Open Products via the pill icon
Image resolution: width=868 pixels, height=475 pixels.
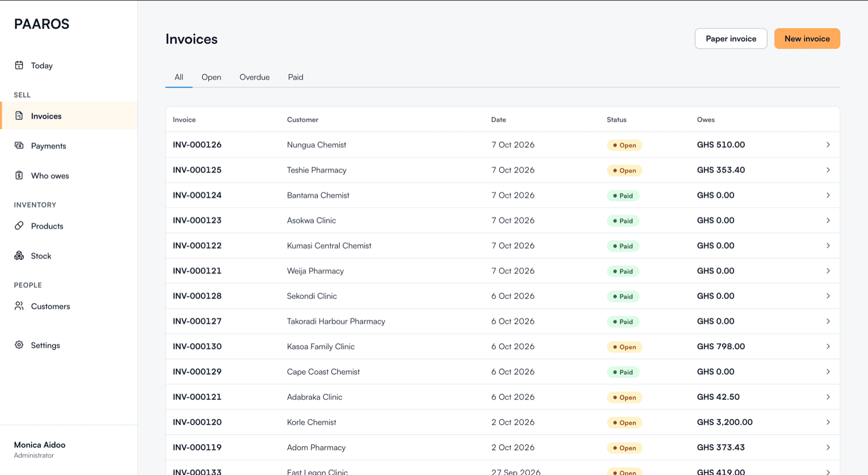click(x=19, y=226)
